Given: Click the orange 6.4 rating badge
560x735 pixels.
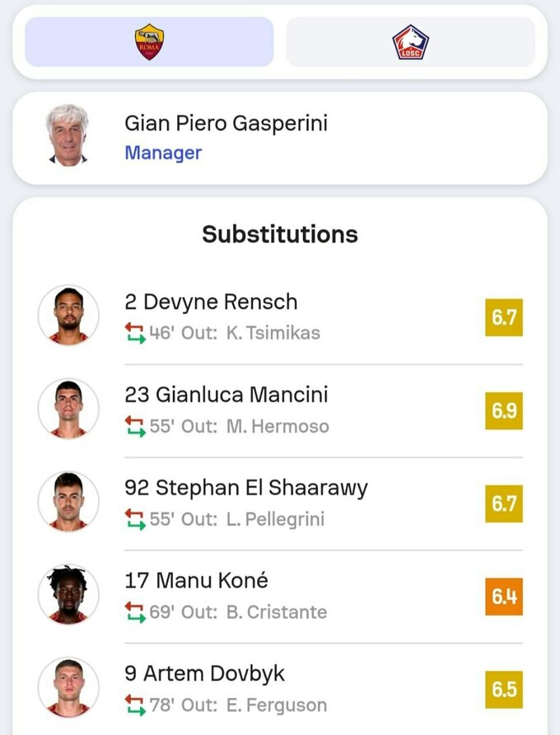Looking at the screenshot, I should point(504,596).
